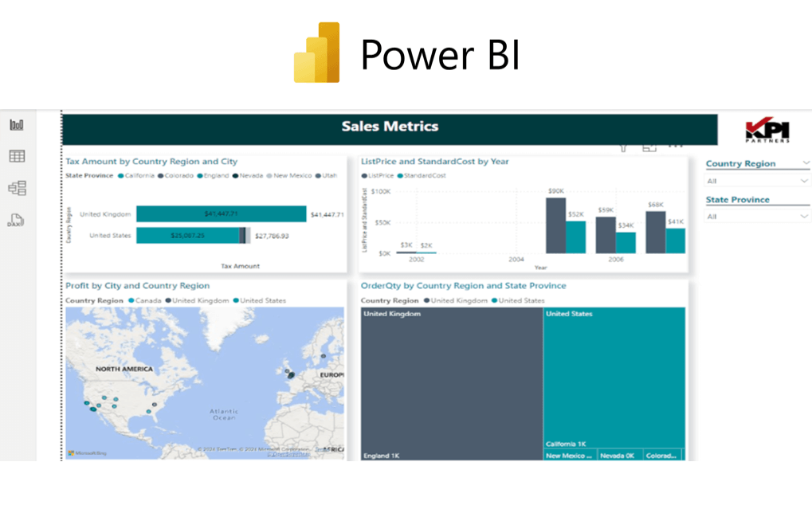Screen dimensions: 812x505
Task: Switch to the Table view icon
Action: click(17, 156)
